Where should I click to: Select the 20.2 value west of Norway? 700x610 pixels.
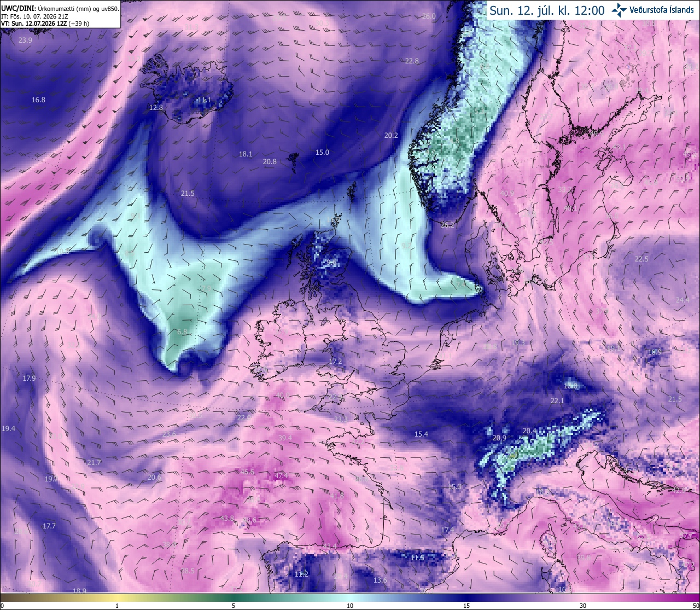point(391,135)
